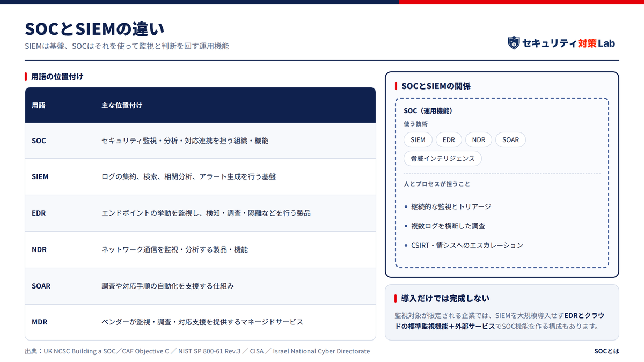644x362 pixels.
Task: Click EDR description エンドポイントの挙動
Action: pyautogui.click(x=206, y=213)
